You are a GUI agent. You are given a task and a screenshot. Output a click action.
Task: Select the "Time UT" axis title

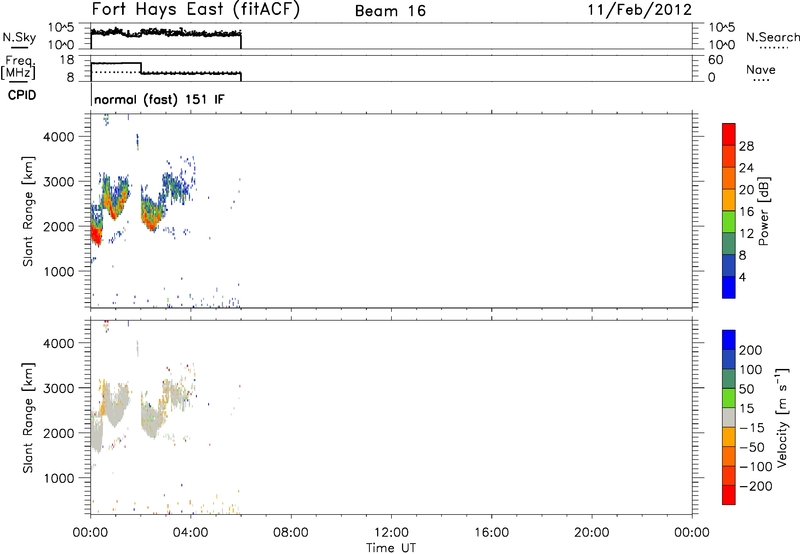point(391,547)
